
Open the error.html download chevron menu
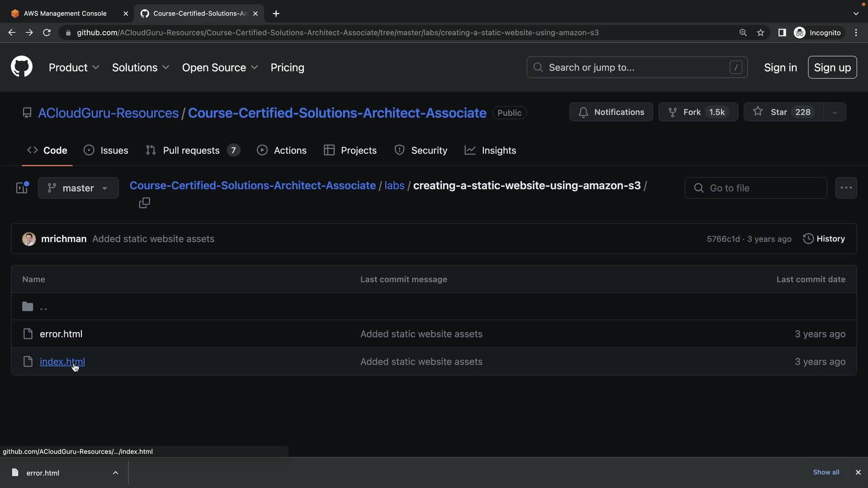point(115,473)
